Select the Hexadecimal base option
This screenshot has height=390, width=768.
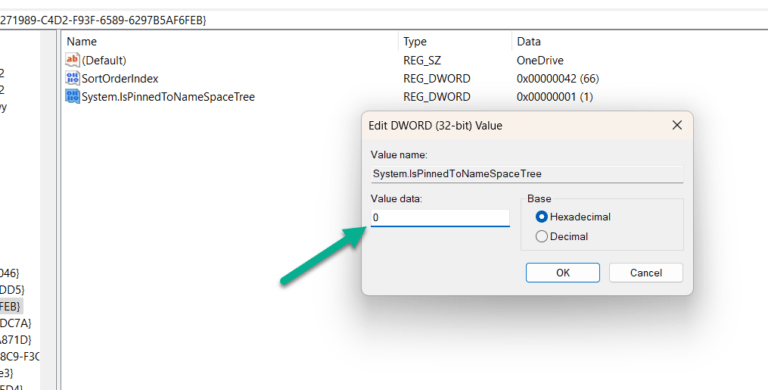[x=541, y=217]
